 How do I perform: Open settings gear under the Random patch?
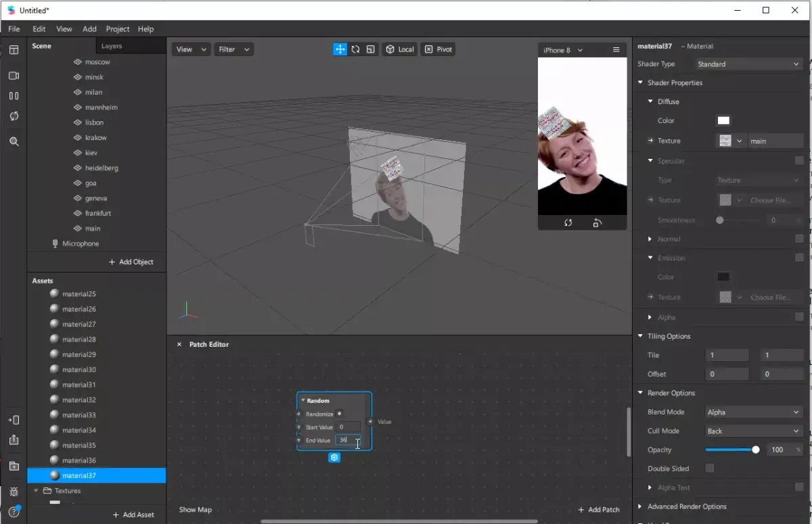click(334, 458)
